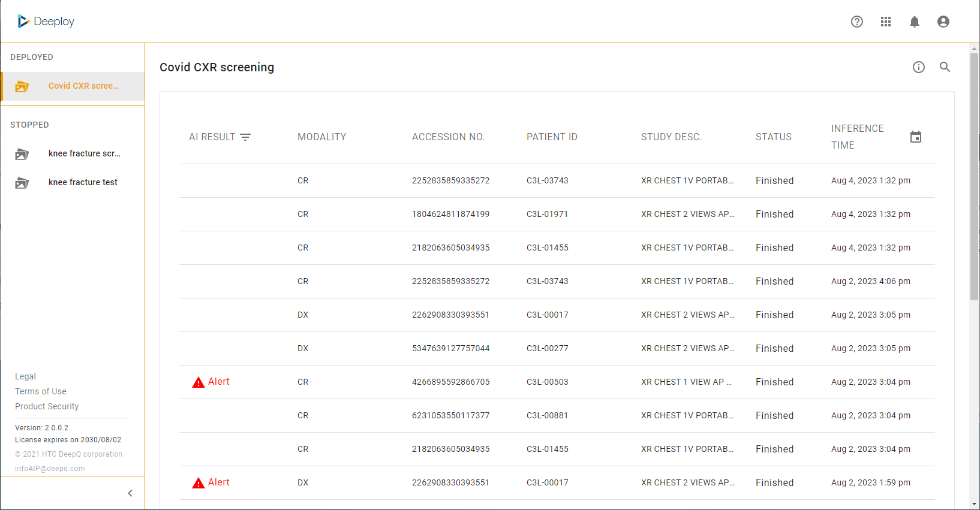Open the user account profile icon
The width and height of the screenshot is (980, 510).
943,22
